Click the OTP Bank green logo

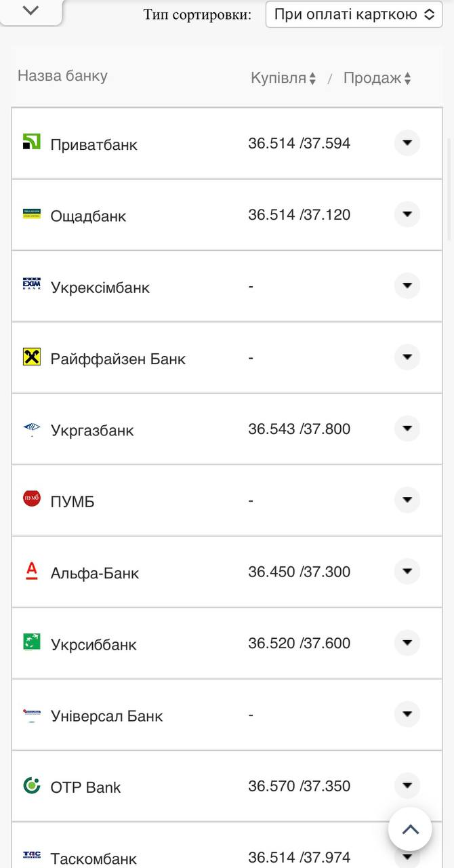(32, 785)
